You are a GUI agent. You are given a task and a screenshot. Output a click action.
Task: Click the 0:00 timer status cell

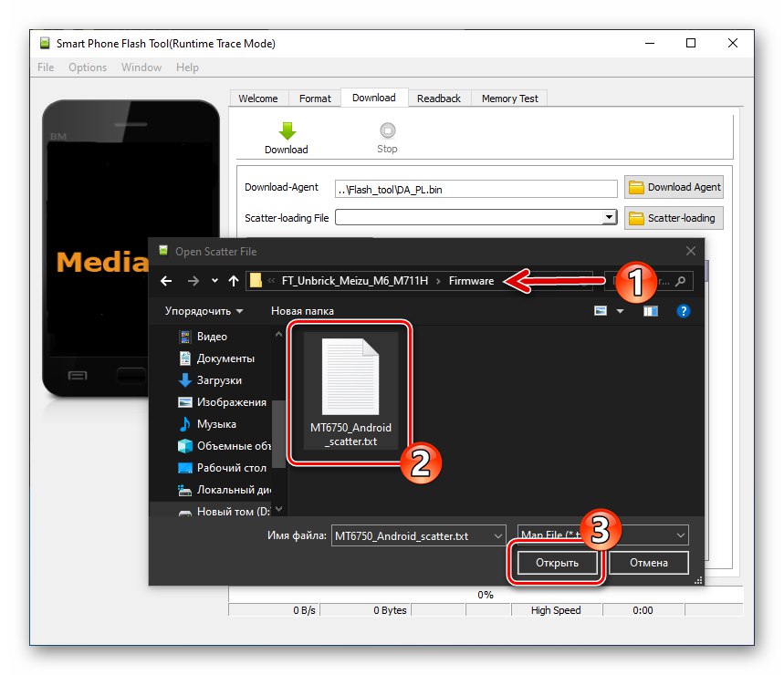tap(643, 610)
